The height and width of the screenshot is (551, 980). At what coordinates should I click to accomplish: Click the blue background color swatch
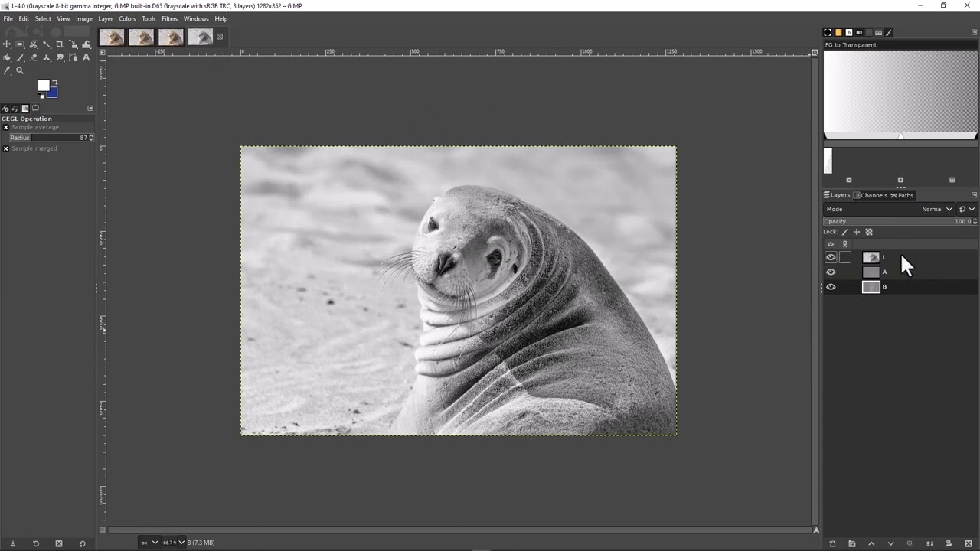pyautogui.click(x=53, y=93)
